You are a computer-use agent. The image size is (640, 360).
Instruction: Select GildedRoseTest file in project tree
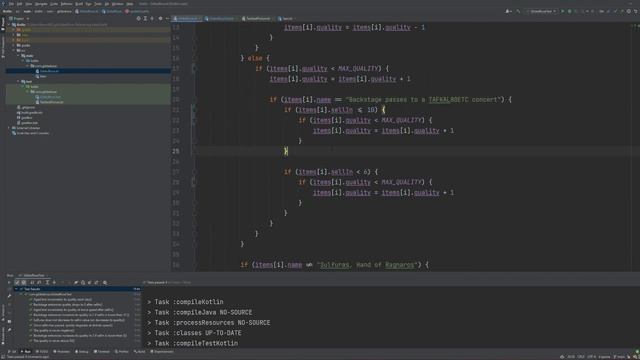pyautogui.click(x=50, y=97)
